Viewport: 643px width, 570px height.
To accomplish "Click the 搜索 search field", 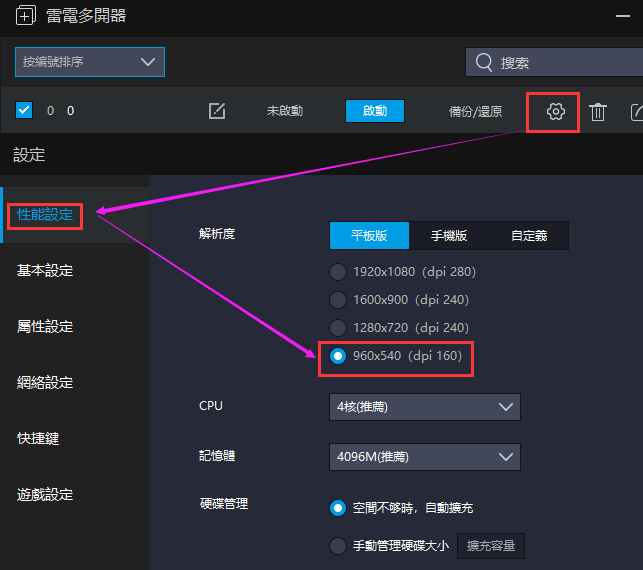I will tap(554, 62).
